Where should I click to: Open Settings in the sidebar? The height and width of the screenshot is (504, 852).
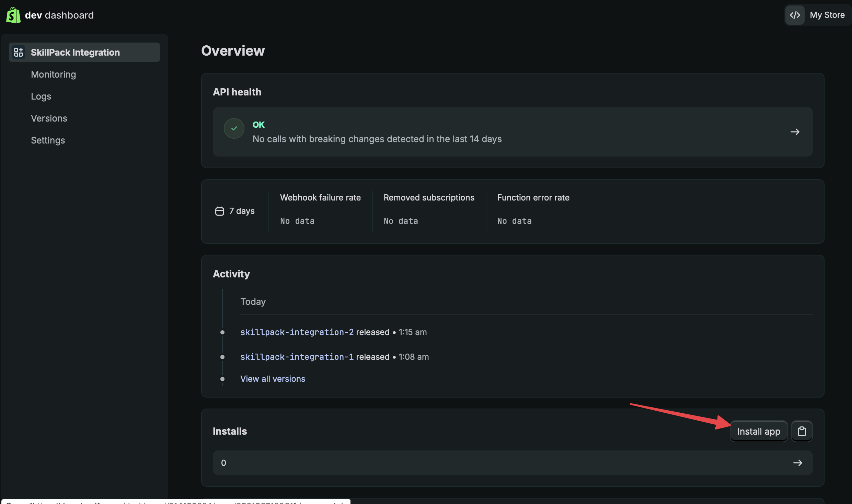point(48,140)
